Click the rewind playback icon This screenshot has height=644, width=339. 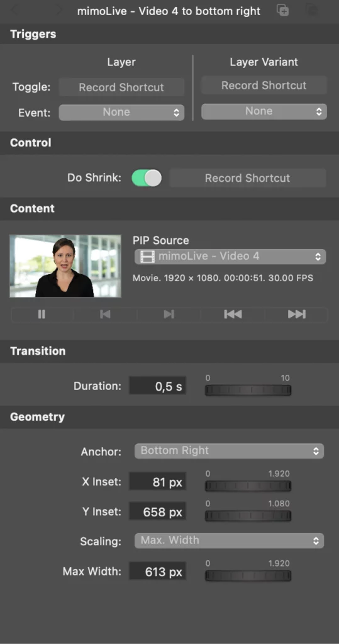(x=233, y=314)
